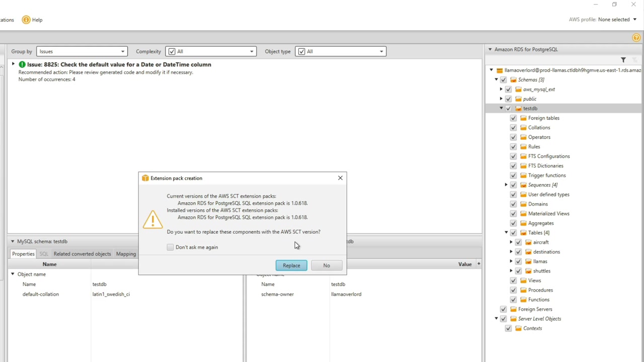Click the destinations table icon
The image size is (644, 362).
[528, 252]
